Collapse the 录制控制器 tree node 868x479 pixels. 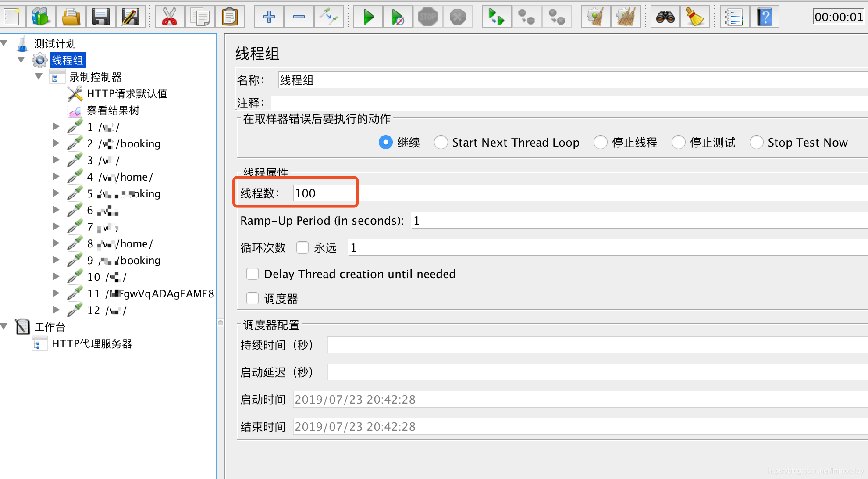click(x=39, y=77)
